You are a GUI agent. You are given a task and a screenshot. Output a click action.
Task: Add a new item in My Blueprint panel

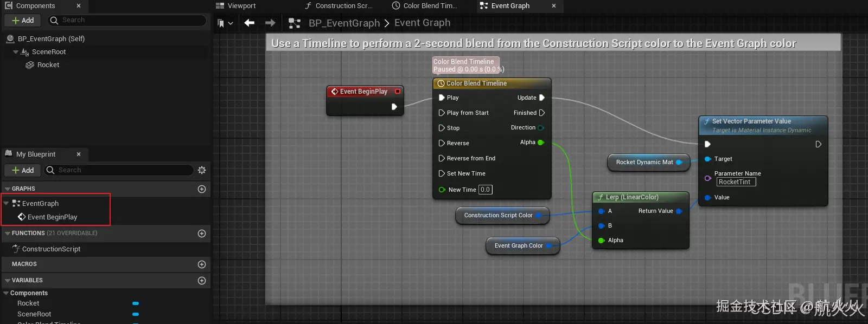23,170
